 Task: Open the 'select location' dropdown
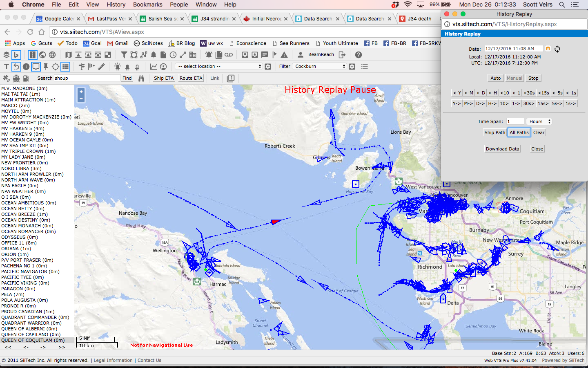tap(219, 66)
